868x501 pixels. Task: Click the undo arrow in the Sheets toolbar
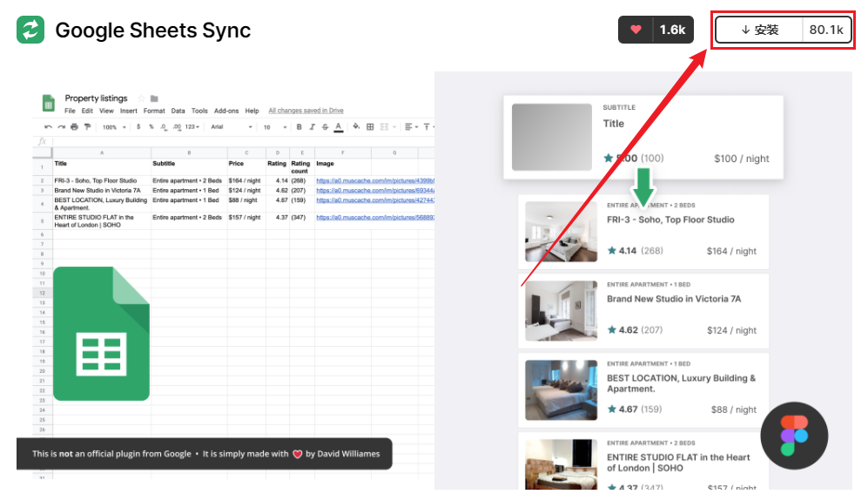pos(48,127)
